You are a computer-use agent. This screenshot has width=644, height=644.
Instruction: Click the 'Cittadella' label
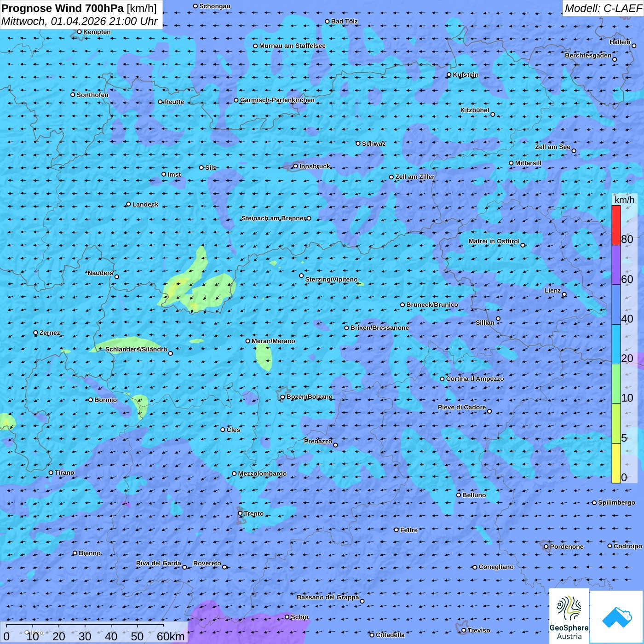pyautogui.click(x=390, y=635)
